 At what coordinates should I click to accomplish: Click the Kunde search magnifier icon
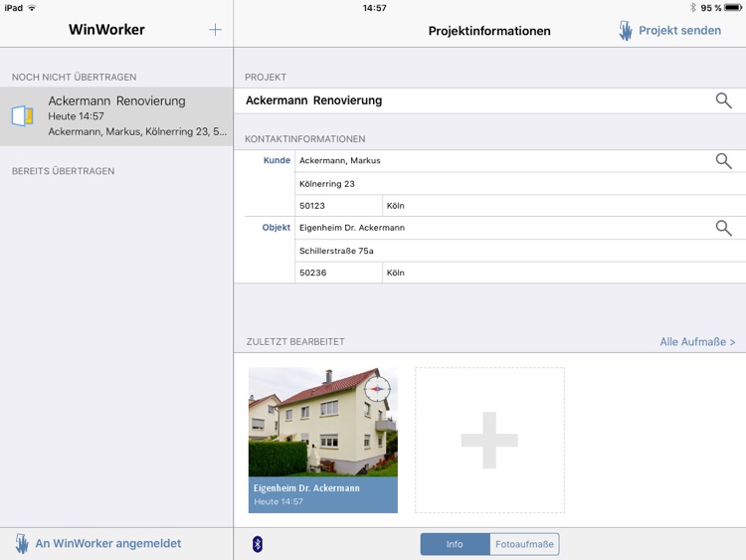click(x=723, y=161)
